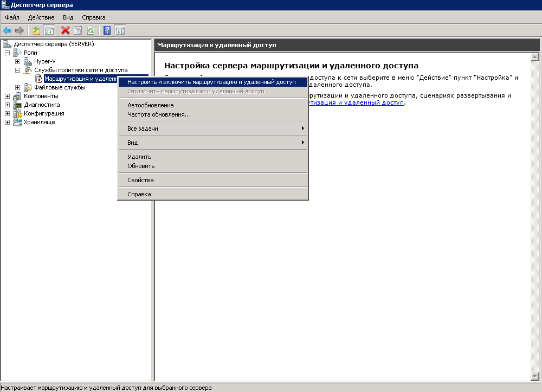
Task: Open the Действие menu
Action: click(x=41, y=17)
